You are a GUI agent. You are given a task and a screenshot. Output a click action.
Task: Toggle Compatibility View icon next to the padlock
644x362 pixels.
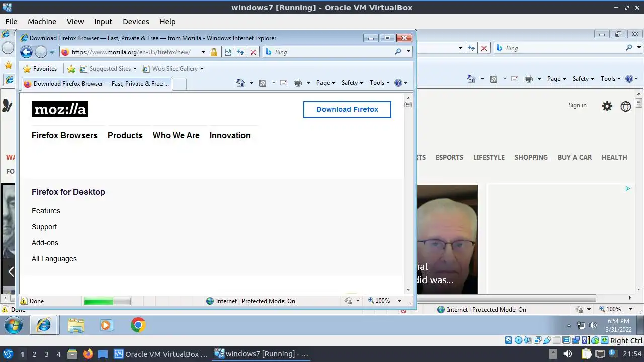pos(228,52)
